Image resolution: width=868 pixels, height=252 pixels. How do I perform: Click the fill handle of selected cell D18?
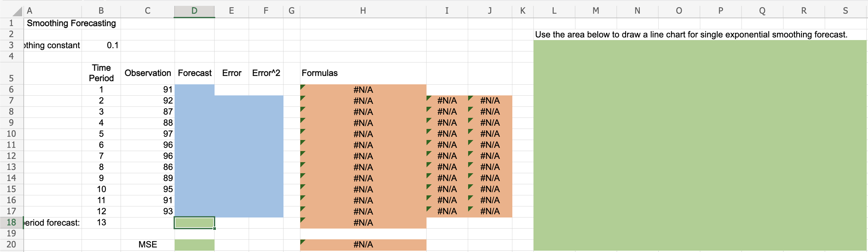click(x=215, y=229)
